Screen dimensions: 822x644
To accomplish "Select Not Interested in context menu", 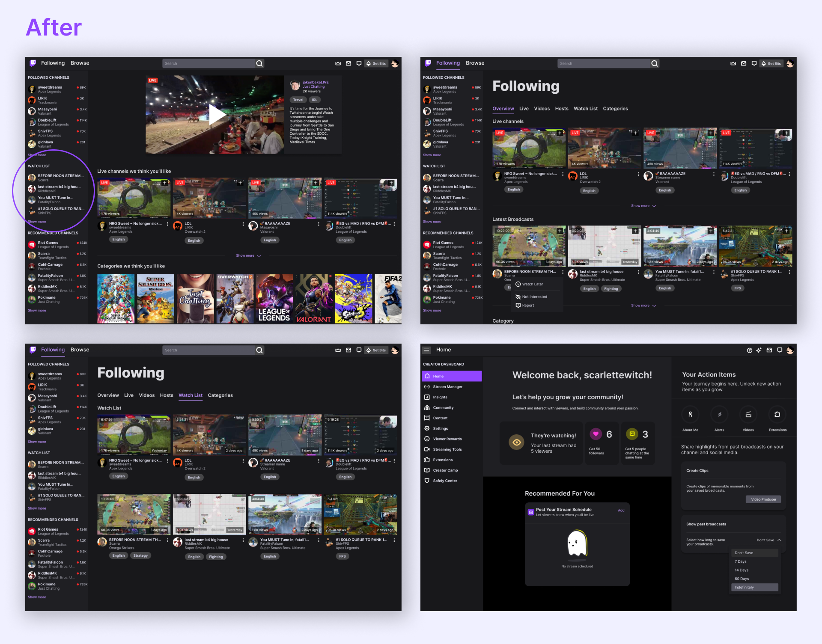I will pos(534,297).
